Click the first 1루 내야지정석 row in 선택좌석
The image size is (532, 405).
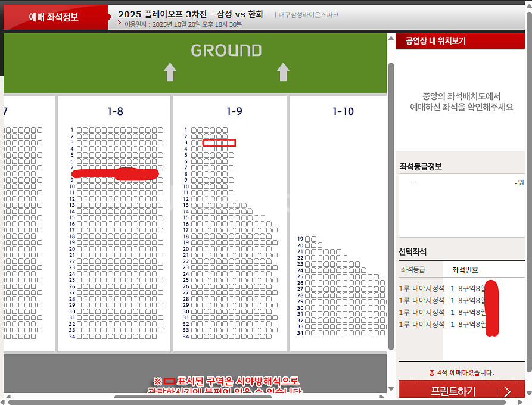[422, 289]
